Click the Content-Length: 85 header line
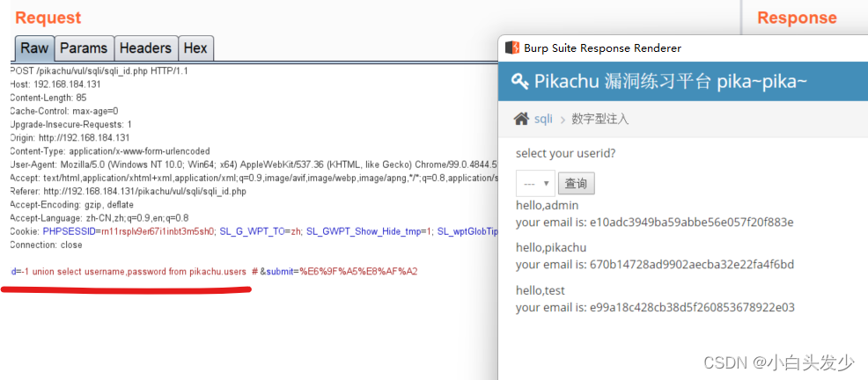The height and width of the screenshot is (380, 868). click(48, 98)
